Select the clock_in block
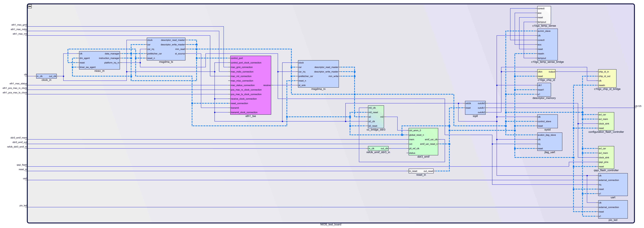644x228 pixels. click(x=47, y=76)
